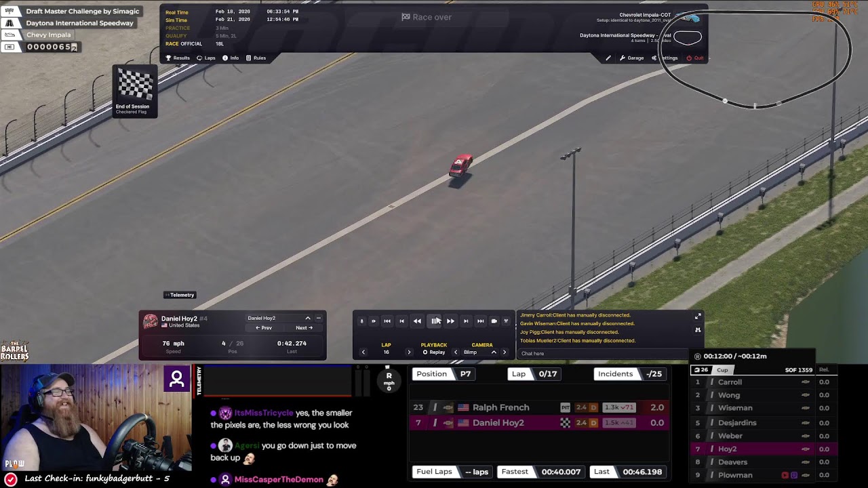Screen dimensions: 868x488
Task: Go to next driver with Next
Action: pos(304,328)
